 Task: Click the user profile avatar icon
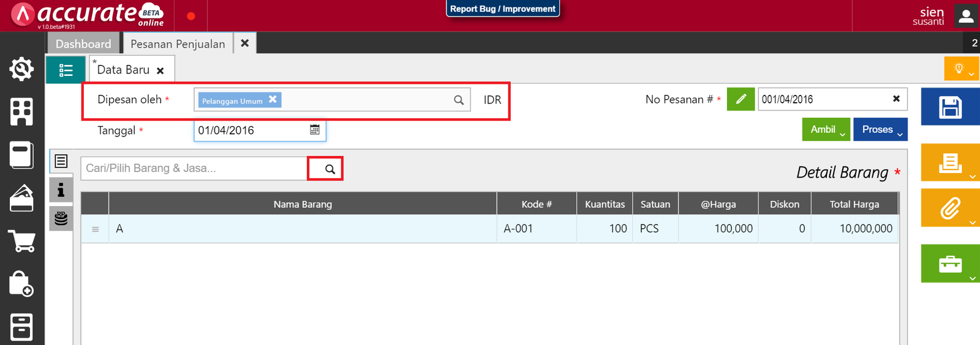click(x=966, y=17)
